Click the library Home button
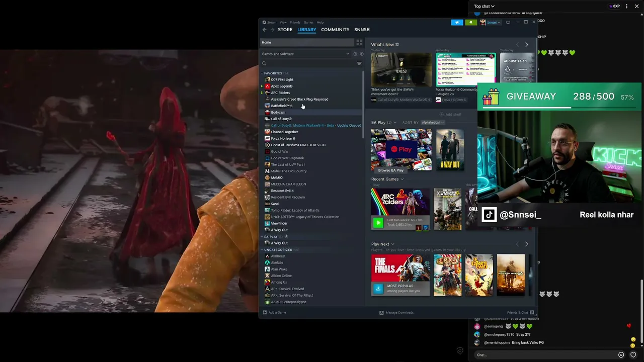644x362 pixels. click(x=307, y=42)
